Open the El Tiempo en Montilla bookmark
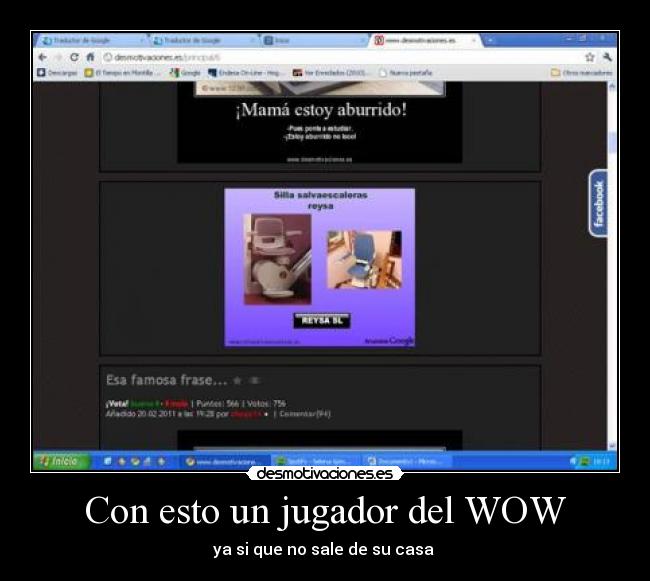Screen dimensions: 650x581 (x=122, y=73)
